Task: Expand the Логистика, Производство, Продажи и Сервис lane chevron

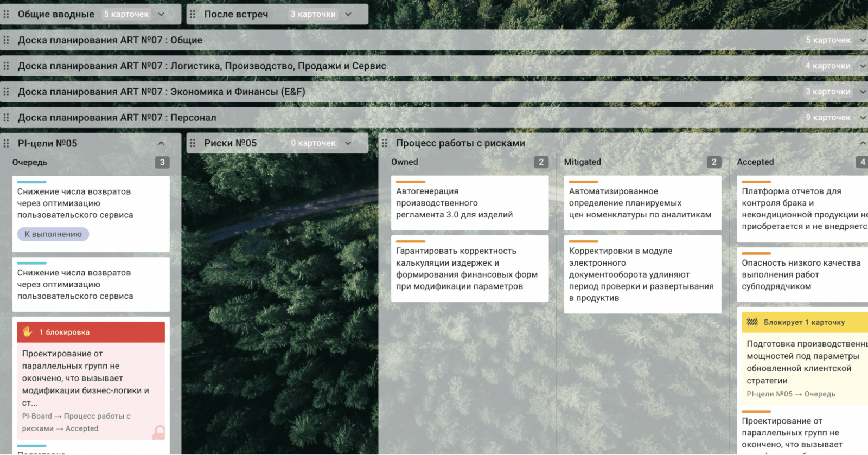Action: pyautogui.click(x=863, y=66)
